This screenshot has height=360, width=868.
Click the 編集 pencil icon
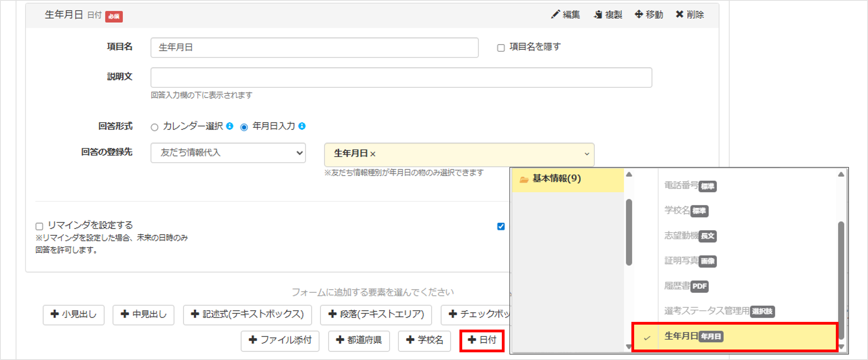(x=556, y=14)
